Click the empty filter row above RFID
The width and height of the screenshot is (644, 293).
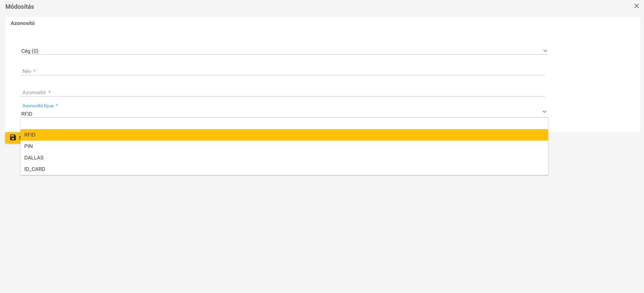tap(284, 123)
